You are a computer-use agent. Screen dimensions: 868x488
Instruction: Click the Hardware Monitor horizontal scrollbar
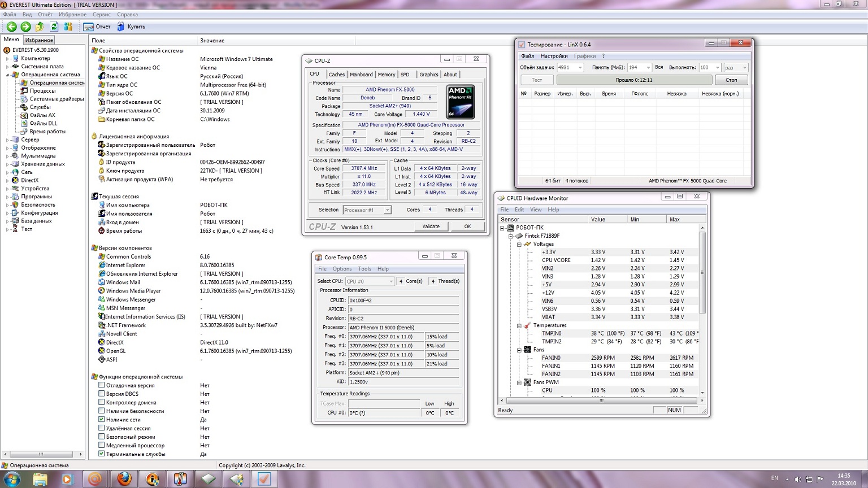click(601, 400)
